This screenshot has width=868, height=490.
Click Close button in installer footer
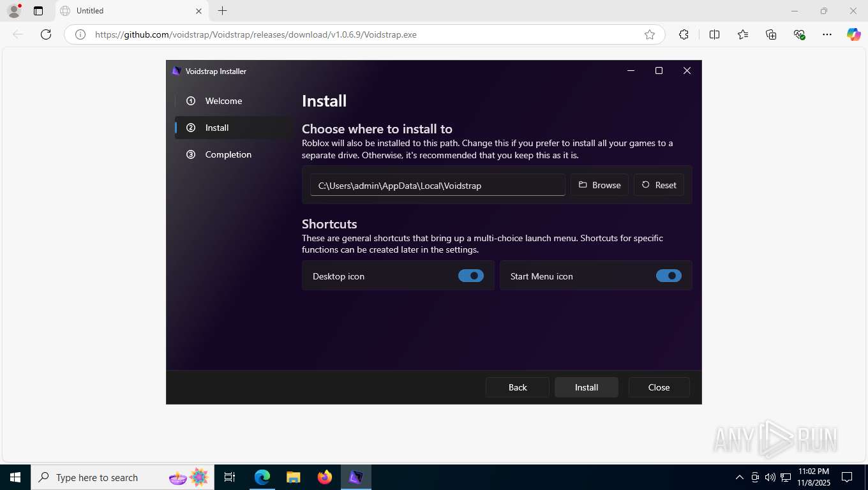point(659,387)
